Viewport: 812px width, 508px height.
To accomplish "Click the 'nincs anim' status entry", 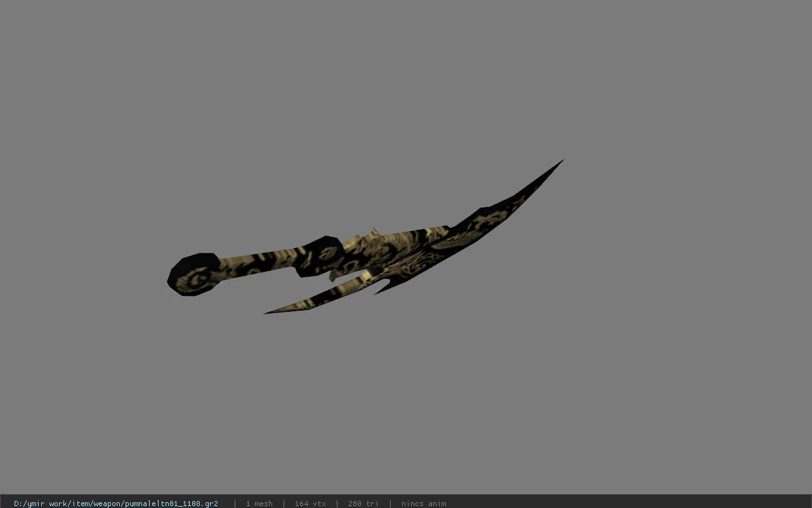I will (x=424, y=504).
